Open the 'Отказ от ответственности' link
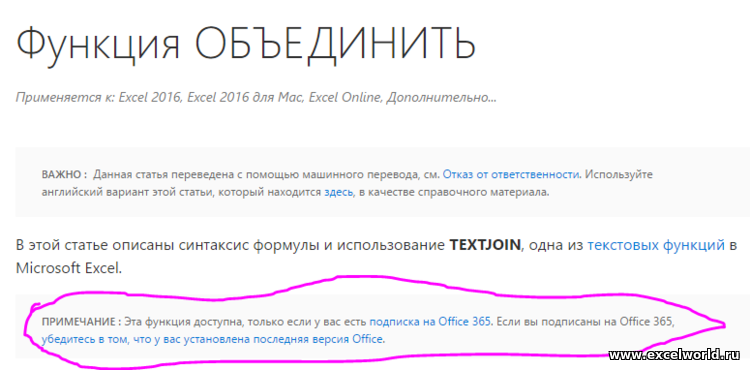 pos(511,174)
